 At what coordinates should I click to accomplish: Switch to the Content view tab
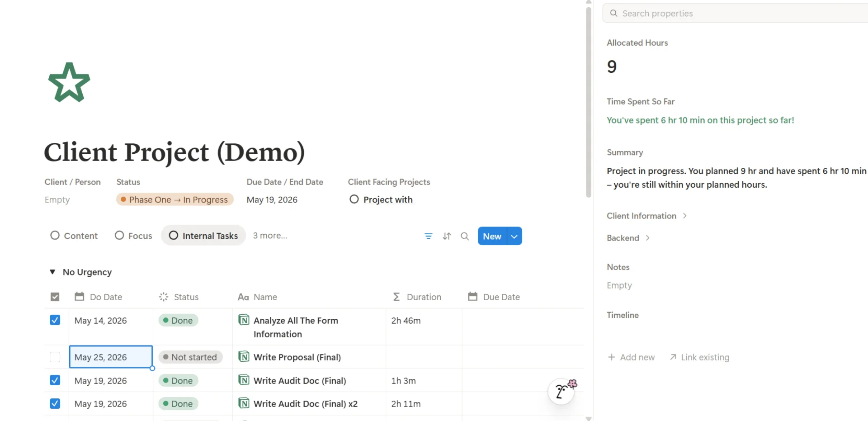pyautogui.click(x=74, y=236)
